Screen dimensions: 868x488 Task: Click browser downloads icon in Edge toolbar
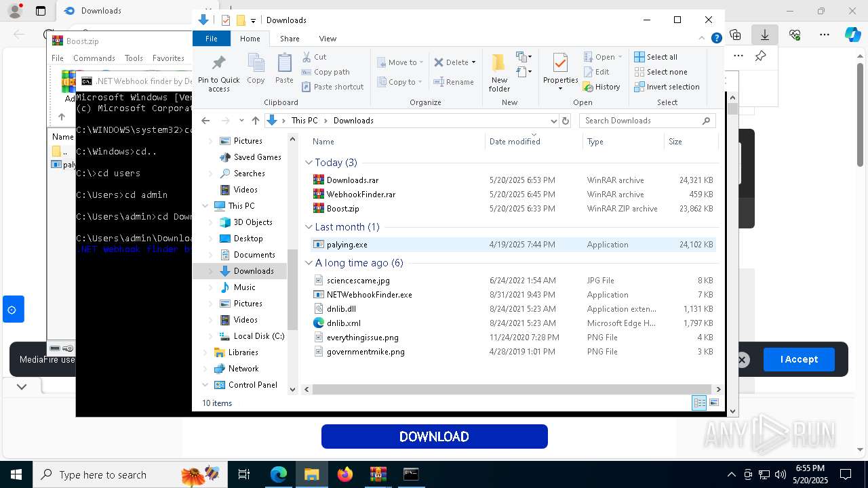click(765, 35)
